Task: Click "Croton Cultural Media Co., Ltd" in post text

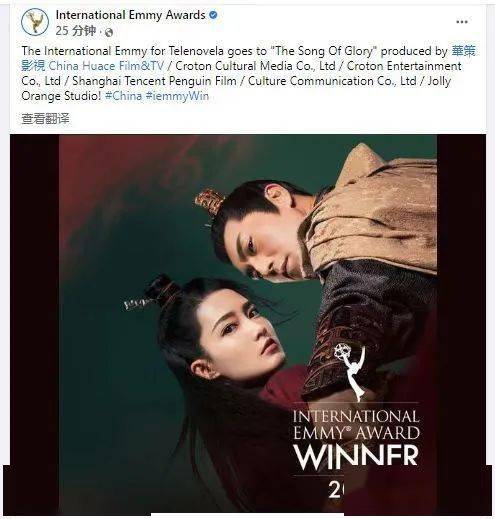Action: (255, 66)
